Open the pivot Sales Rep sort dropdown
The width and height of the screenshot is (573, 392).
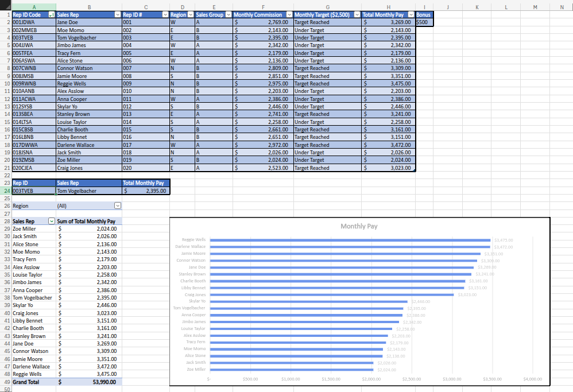coord(52,221)
